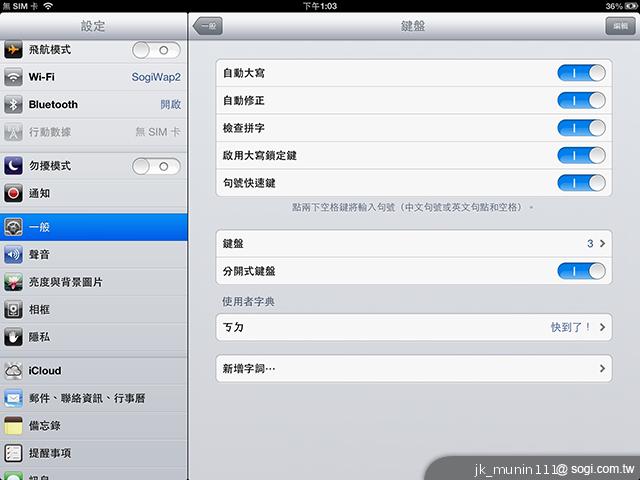This screenshot has width=640, height=480.
Task: Tap the 快到了！ phrase value
Action: [x=571, y=327]
